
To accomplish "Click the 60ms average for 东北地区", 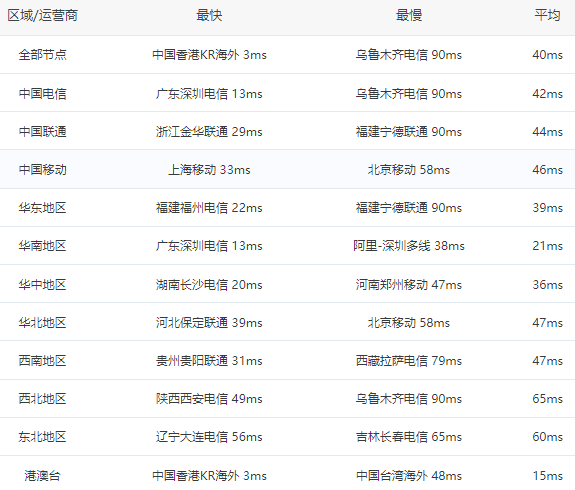I will click(547, 437).
